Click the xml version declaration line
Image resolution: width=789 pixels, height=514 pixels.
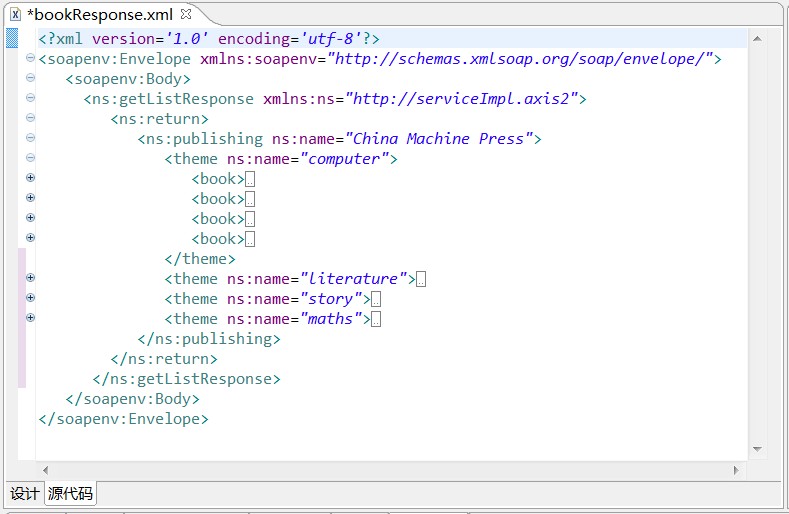392,38
